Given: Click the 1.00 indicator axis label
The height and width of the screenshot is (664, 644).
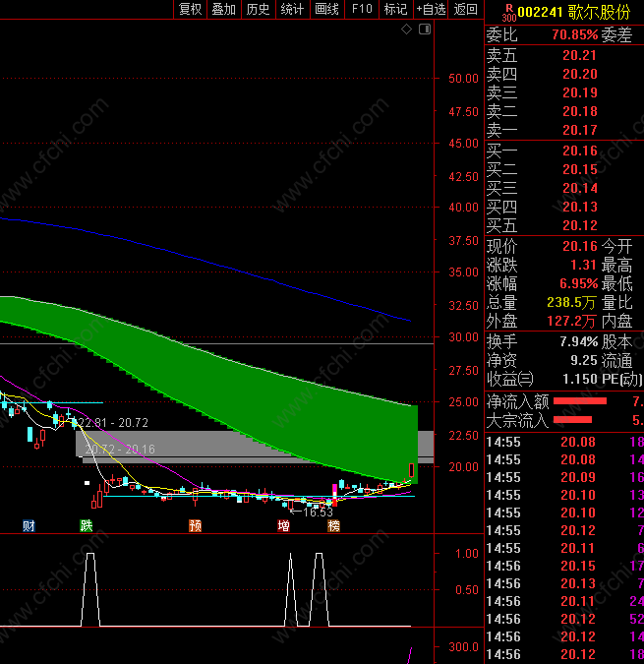Looking at the screenshot, I should (x=467, y=554).
